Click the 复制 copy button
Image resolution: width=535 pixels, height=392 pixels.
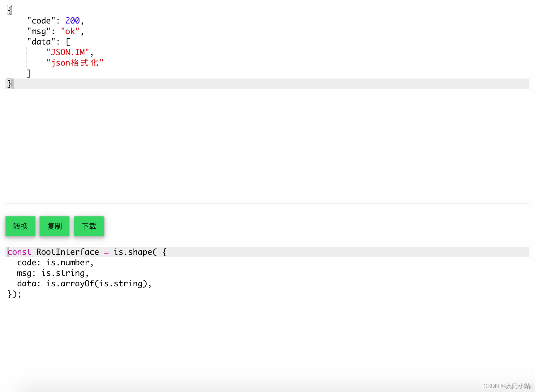[x=55, y=226]
